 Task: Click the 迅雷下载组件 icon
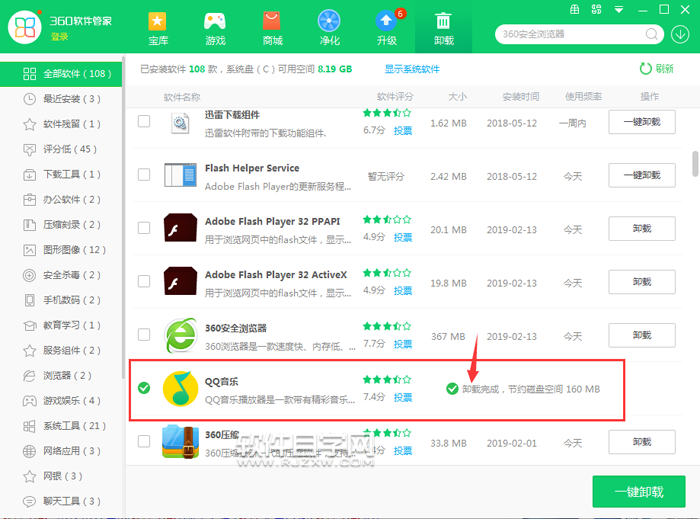[180, 123]
